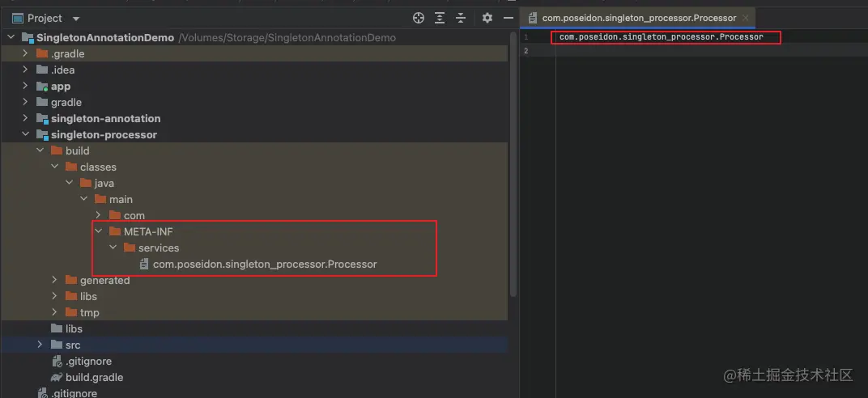
Task: Expand the src folder
Action: click(40, 345)
